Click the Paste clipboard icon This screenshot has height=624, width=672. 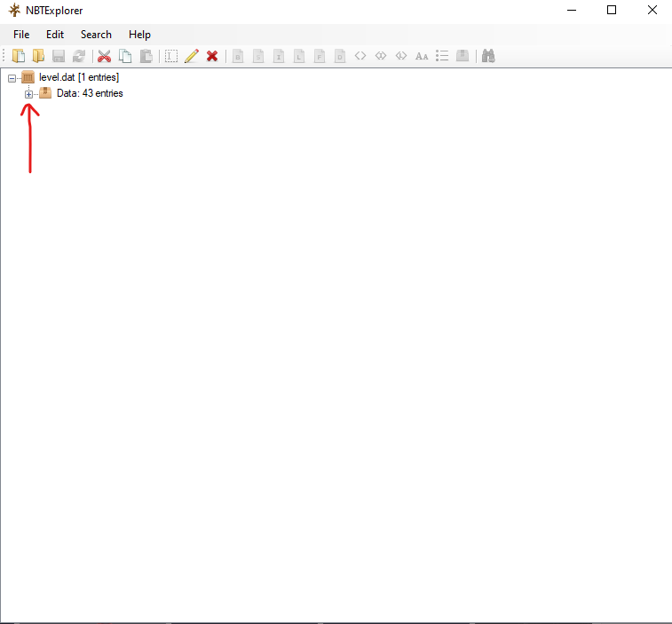point(146,56)
